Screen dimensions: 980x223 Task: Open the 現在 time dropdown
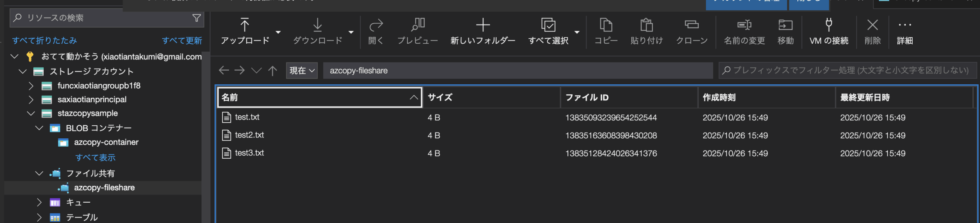[x=302, y=71]
